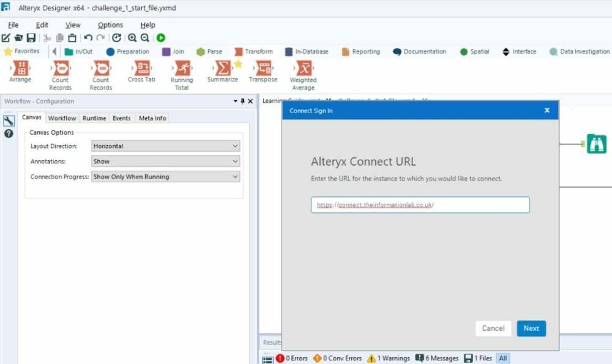The height and width of the screenshot is (364, 612).
Task: Click Next in Connect Sign In dialog
Action: pyautogui.click(x=531, y=329)
